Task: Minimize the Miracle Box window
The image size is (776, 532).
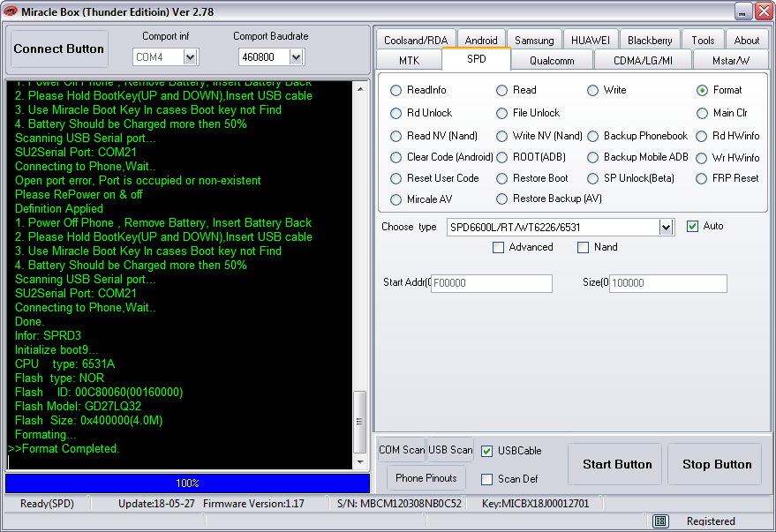Action: (x=742, y=11)
